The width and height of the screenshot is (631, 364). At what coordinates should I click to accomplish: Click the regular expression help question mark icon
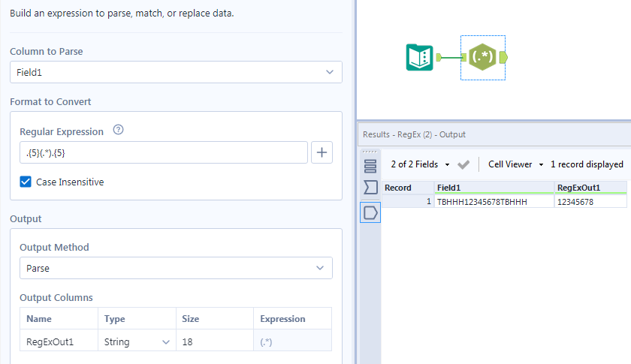[118, 130]
